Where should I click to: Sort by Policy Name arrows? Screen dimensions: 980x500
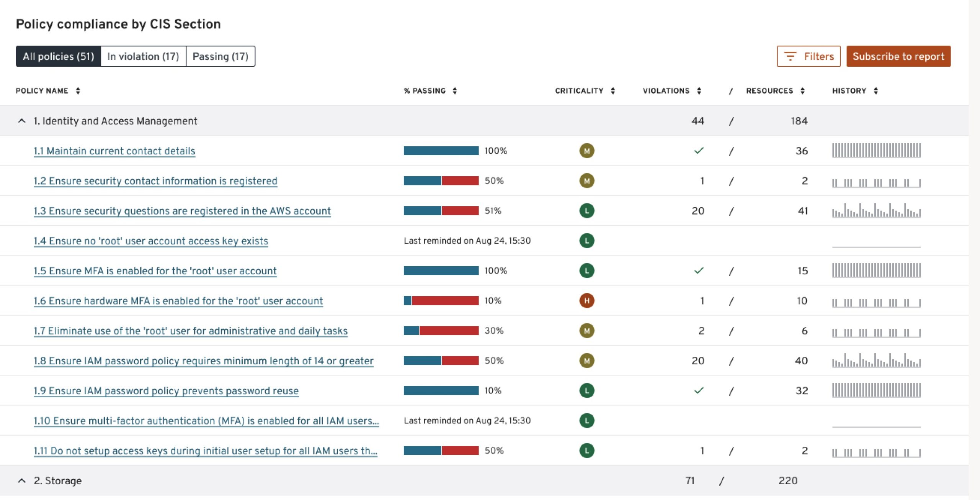click(x=78, y=91)
